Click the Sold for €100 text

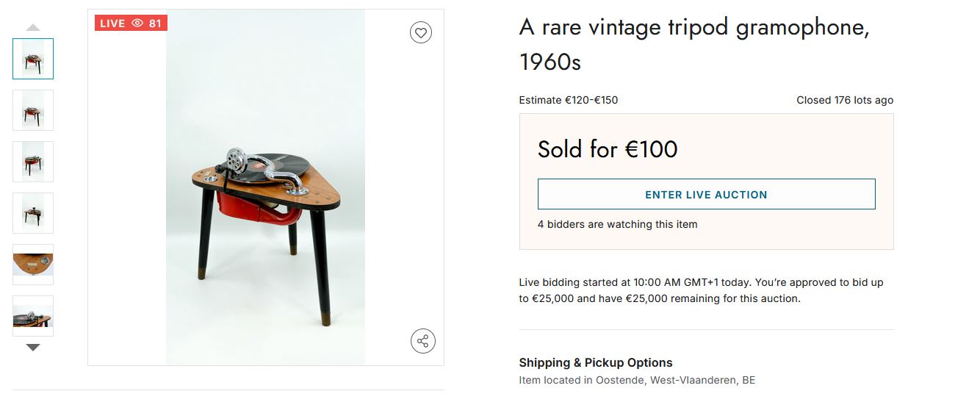[x=608, y=149]
